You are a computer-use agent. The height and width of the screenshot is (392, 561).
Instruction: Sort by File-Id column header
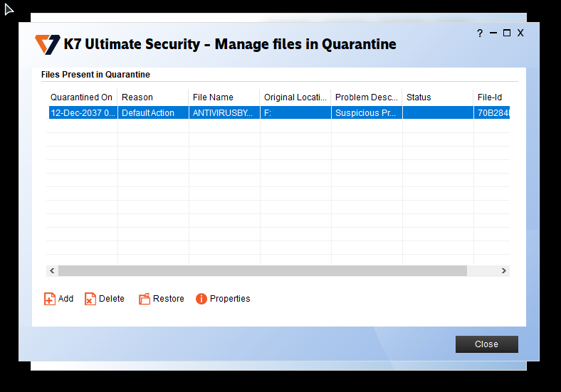[492, 97]
